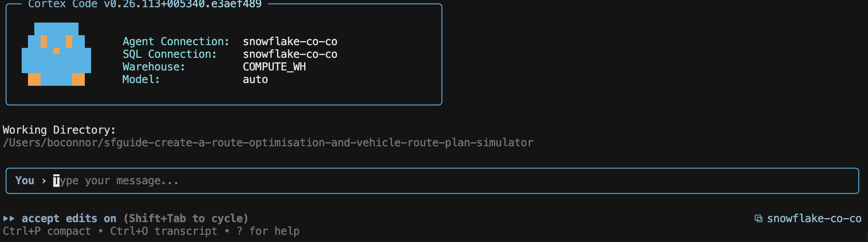868x242 pixels.
Task: Toggle the accept edits on mode
Action: (x=69, y=219)
